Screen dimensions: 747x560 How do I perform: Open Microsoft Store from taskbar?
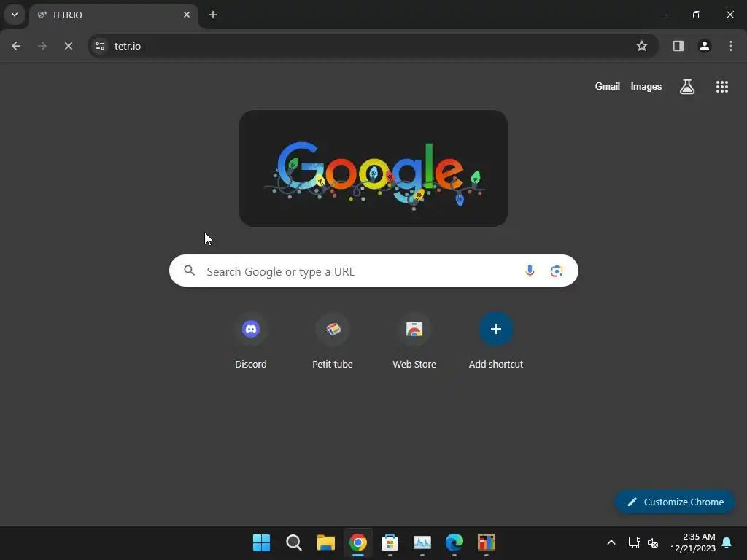tap(390, 542)
